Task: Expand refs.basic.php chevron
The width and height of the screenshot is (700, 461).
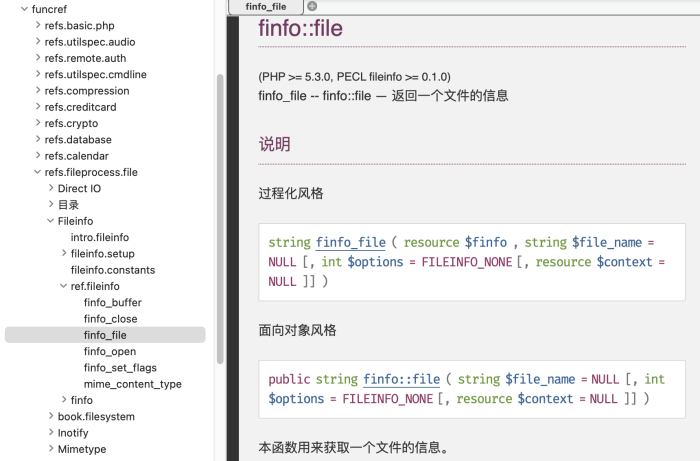Action: (38, 25)
